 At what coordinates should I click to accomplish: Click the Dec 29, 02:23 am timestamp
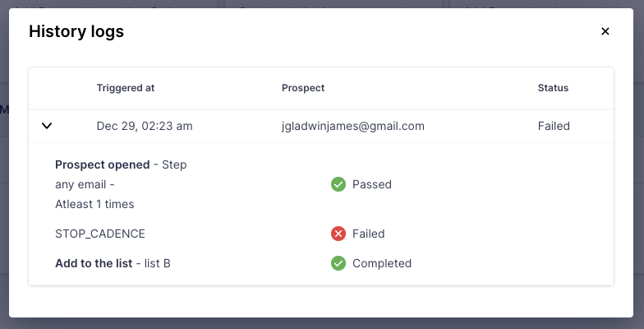pos(145,126)
